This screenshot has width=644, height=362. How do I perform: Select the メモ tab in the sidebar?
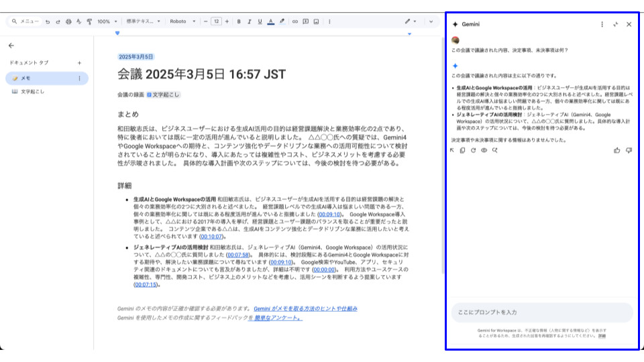click(25, 78)
